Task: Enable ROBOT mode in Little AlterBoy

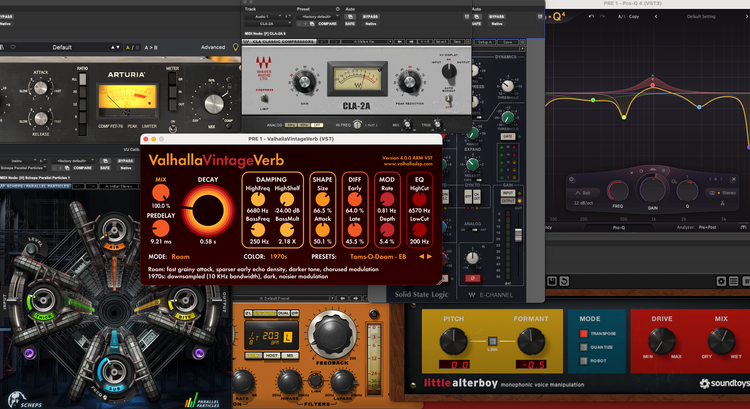Action: pyautogui.click(x=584, y=361)
